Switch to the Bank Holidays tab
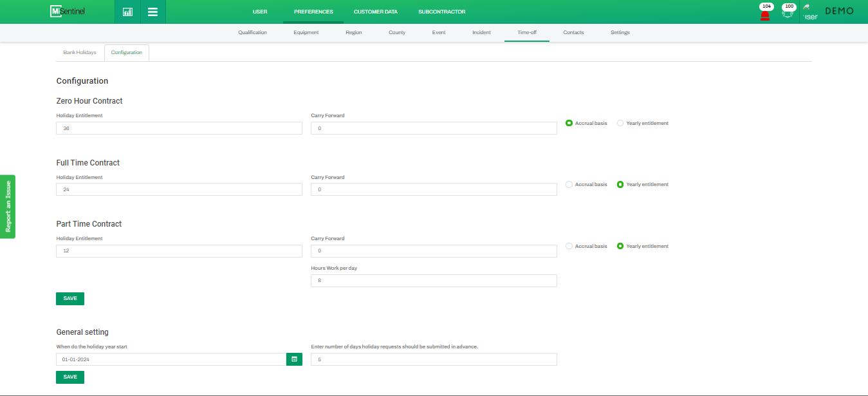868x396 pixels. (80, 52)
